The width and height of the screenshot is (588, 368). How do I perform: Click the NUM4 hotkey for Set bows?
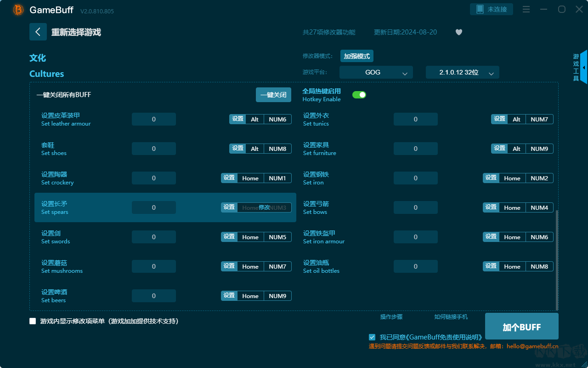click(539, 207)
